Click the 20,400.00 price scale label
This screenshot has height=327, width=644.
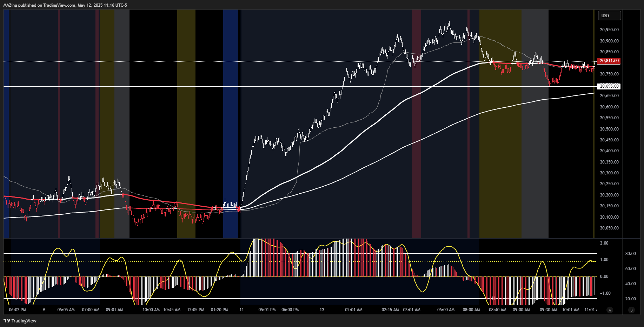pyautogui.click(x=609, y=151)
